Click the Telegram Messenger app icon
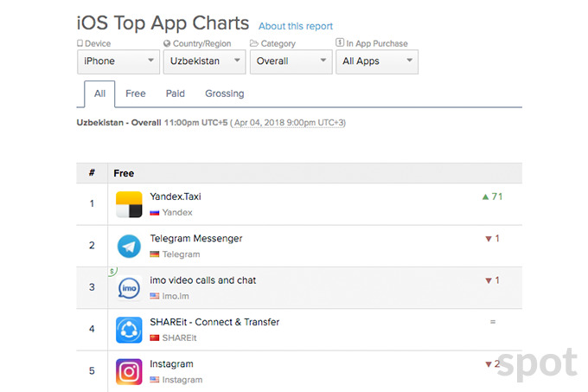588x392 pixels. point(129,246)
